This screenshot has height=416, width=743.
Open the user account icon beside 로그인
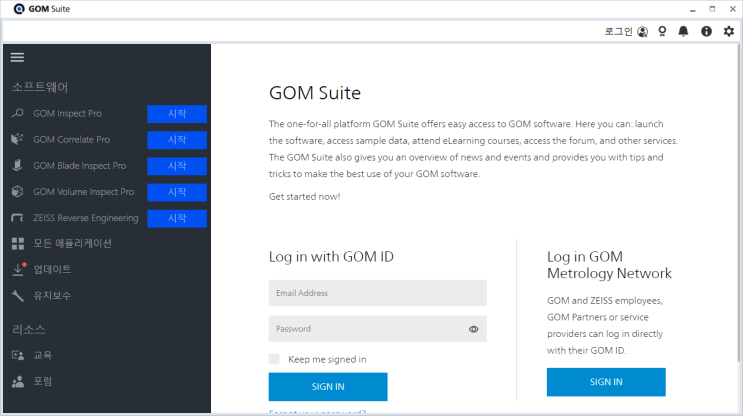(x=643, y=32)
